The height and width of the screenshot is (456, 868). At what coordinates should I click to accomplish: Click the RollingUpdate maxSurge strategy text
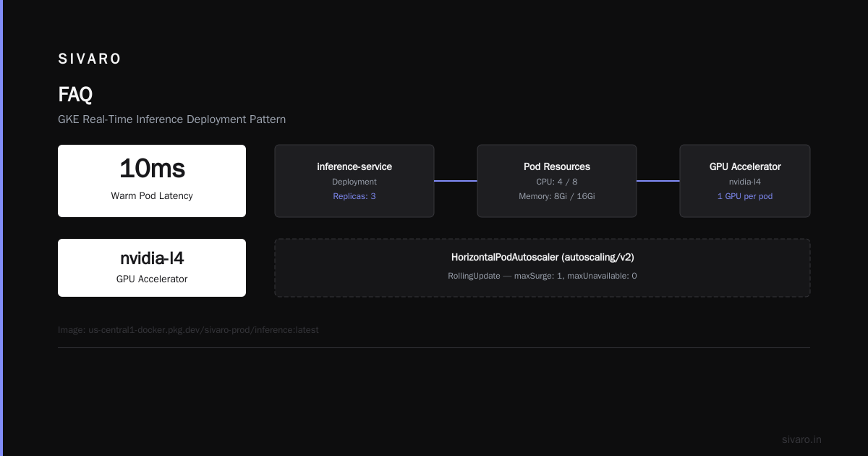point(542,276)
